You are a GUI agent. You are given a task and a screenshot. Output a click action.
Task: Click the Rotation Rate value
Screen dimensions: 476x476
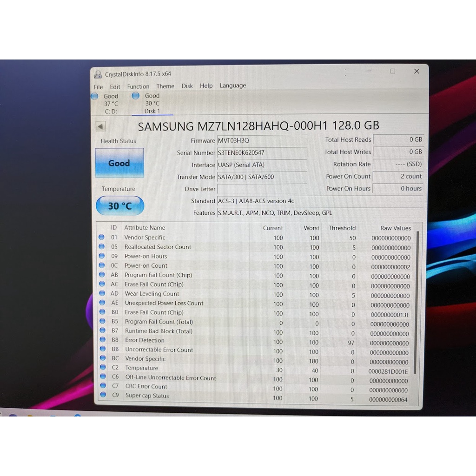[x=398, y=164]
